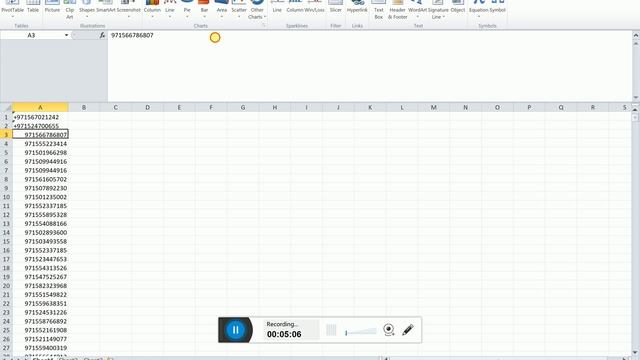Viewport: 640px width, 360px height.
Task: Select cell containing 971523447653
Action: click(40, 259)
